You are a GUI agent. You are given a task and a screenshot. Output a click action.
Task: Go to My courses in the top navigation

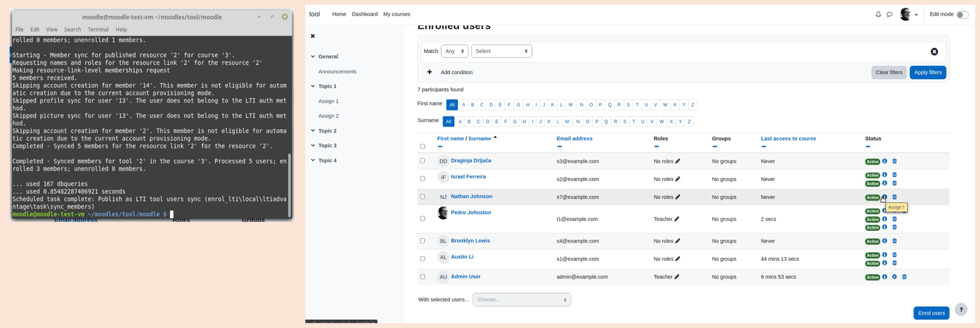point(397,14)
